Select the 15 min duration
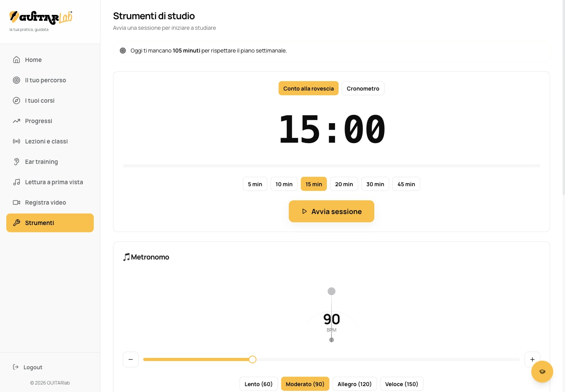The image size is (565, 392). click(x=314, y=184)
